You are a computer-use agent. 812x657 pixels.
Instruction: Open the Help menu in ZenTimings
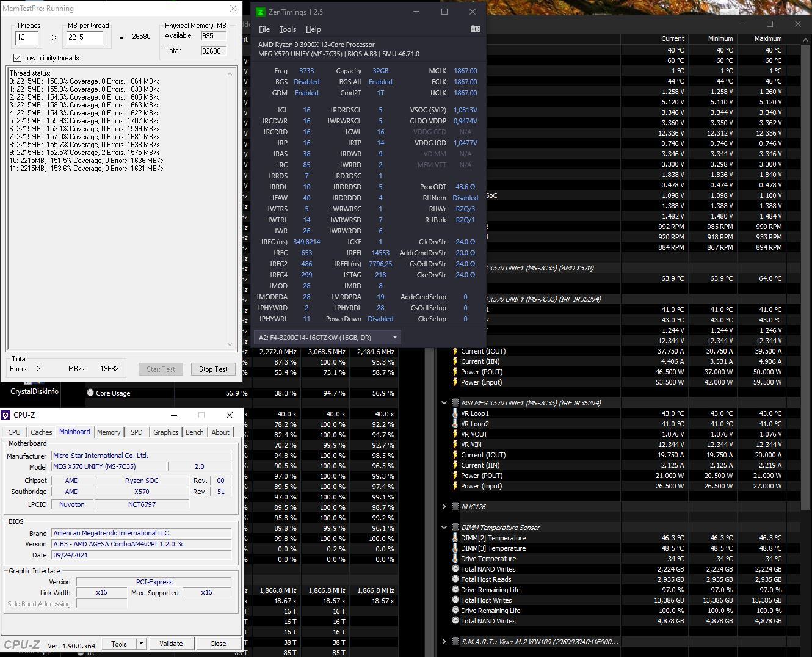313,29
